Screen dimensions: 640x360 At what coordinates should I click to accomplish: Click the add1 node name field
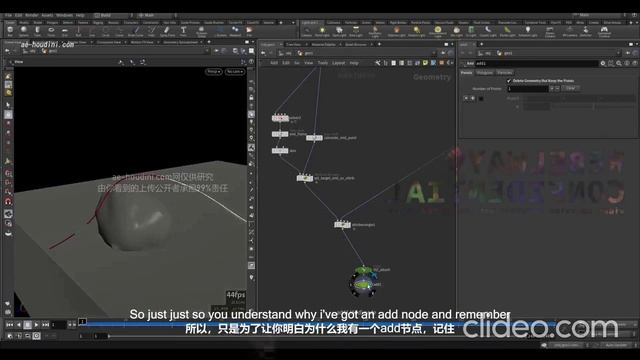point(536,63)
